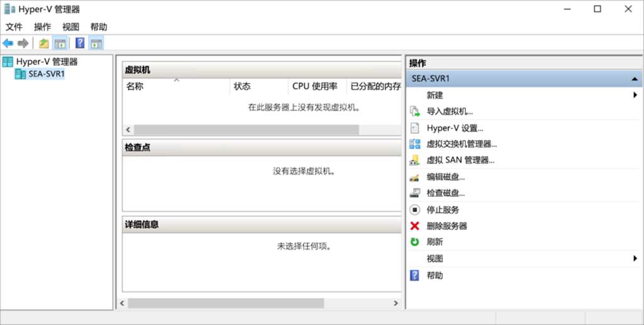This screenshot has width=644, height=325.
Task: Expand the 视图 submenu in actions pane
Action: (635, 258)
